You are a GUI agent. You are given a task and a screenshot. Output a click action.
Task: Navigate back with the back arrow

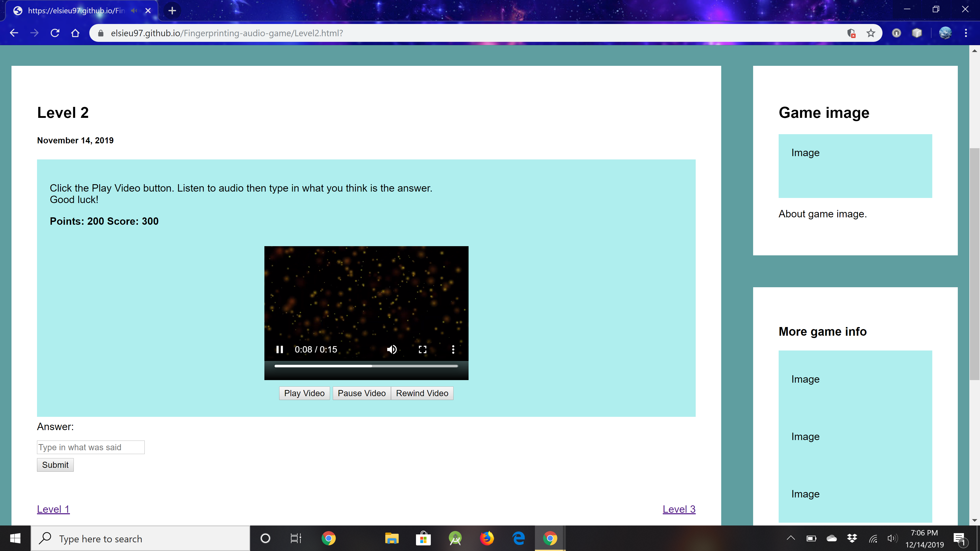pyautogui.click(x=14, y=33)
